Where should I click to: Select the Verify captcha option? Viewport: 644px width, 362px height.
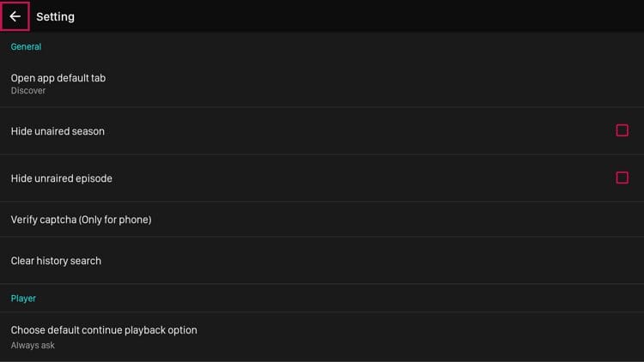coord(81,220)
